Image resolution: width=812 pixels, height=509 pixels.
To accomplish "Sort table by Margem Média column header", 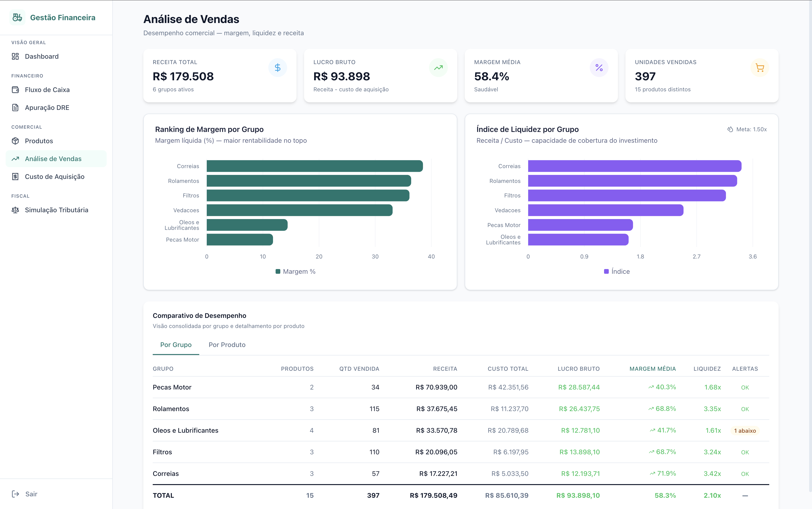I will tap(652, 369).
